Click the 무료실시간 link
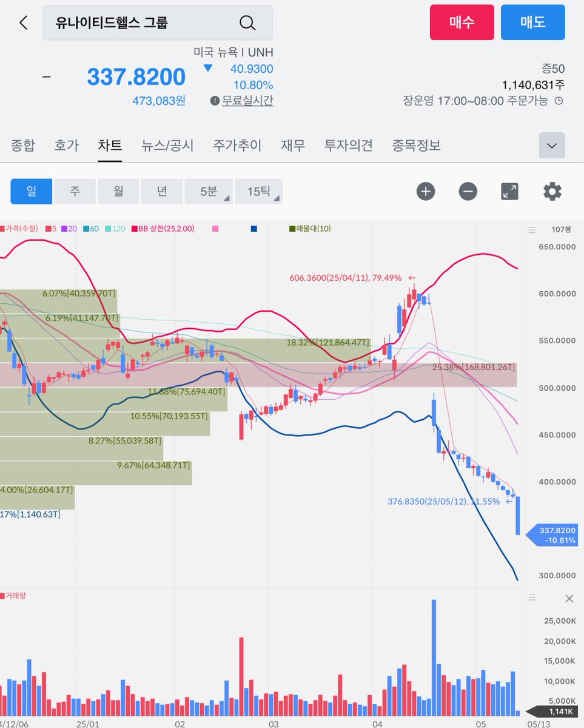The image size is (584, 728). pyautogui.click(x=247, y=101)
